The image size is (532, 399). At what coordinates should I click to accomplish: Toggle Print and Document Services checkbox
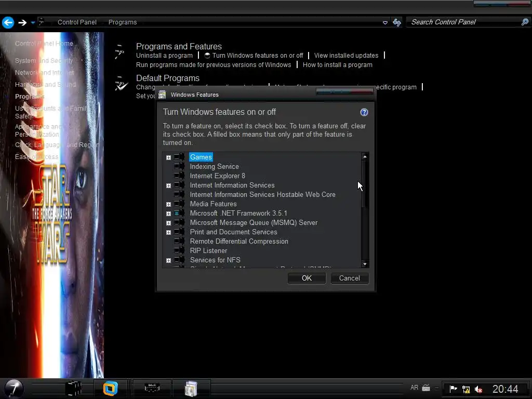tap(177, 232)
